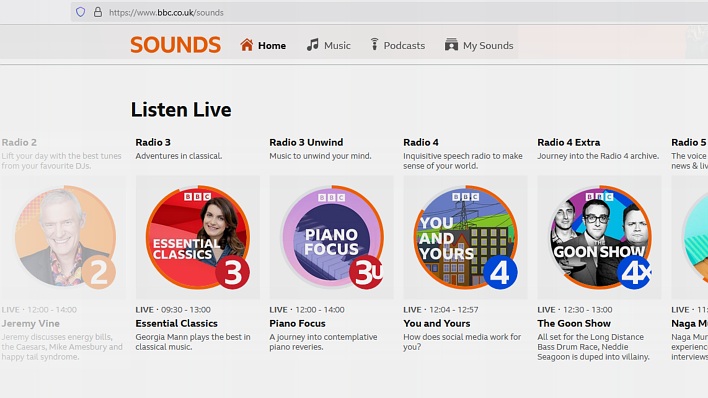Screen dimensions: 708x398
Task: Click the tracking protection shield icon
Action: click(x=80, y=12)
